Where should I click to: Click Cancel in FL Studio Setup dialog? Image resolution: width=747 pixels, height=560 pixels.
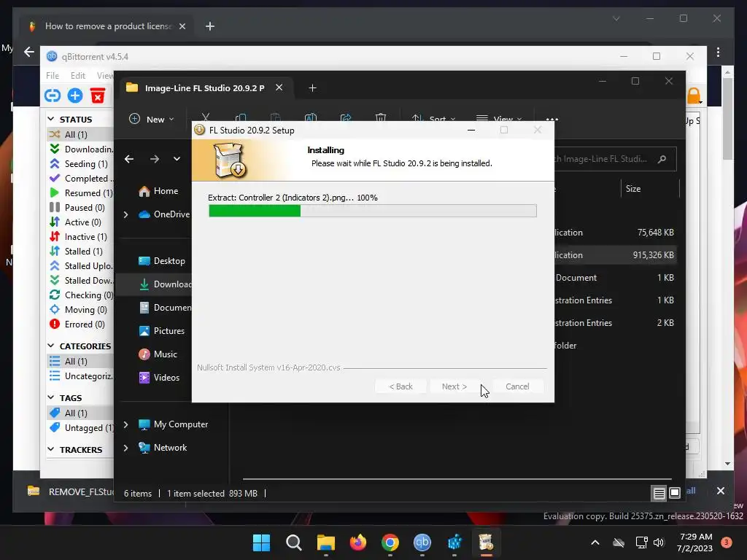tap(517, 386)
